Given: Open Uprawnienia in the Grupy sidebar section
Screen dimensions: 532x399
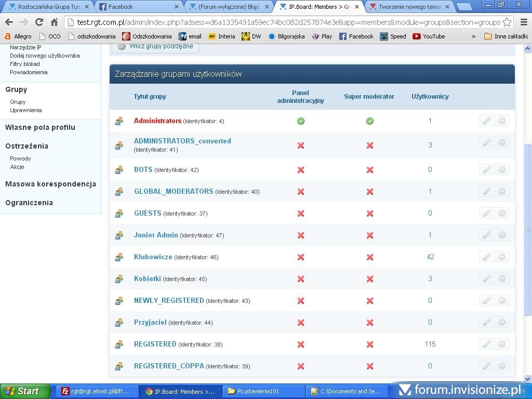Looking at the screenshot, I should click(x=26, y=110).
